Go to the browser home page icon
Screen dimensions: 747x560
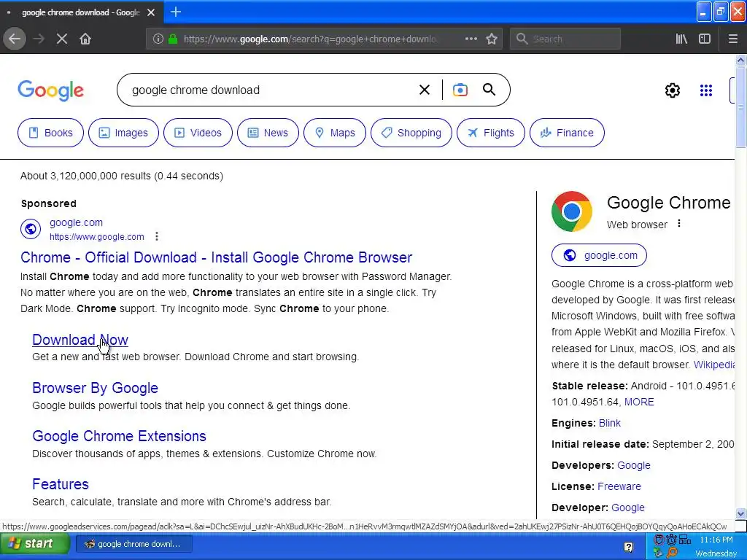85,39
